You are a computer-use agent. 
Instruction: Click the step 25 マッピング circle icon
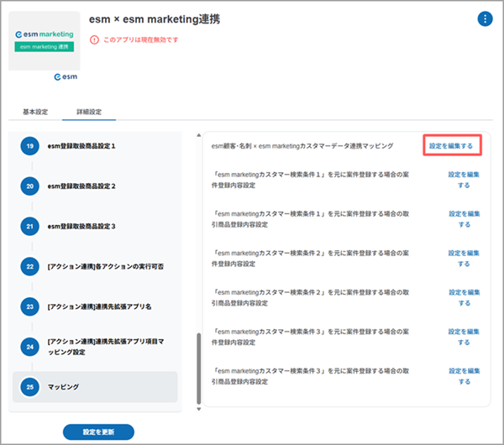pyautogui.click(x=29, y=387)
